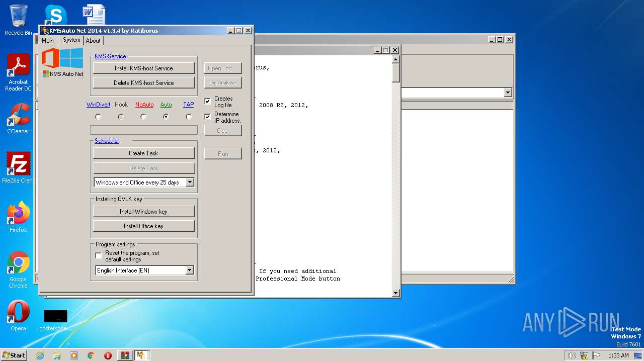
Task: Open FileZilla Client desktop shortcut
Action: click(x=18, y=167)
